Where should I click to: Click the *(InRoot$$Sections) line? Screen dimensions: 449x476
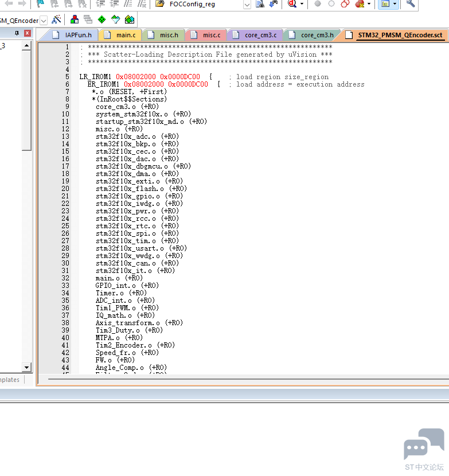coord(130,99)
